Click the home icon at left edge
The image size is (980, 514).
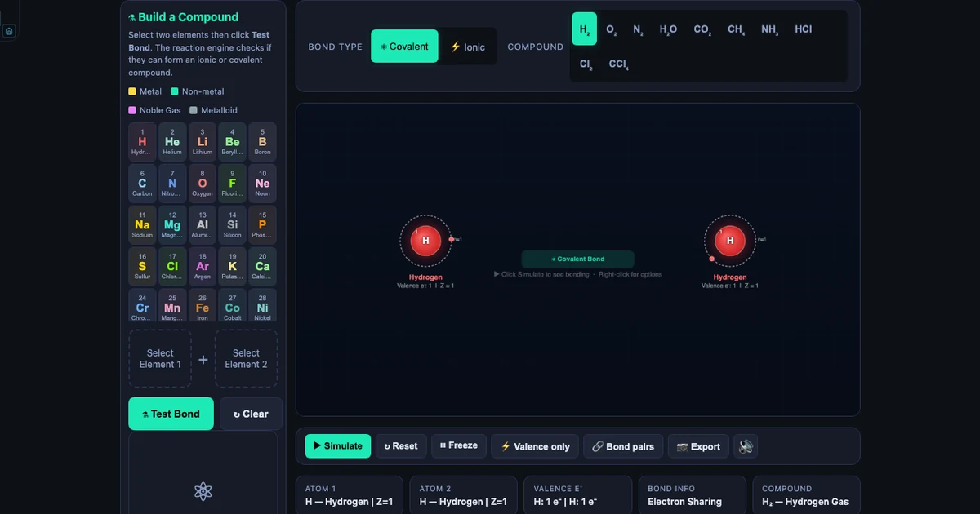pyautogui.click(x=9, y=31)
